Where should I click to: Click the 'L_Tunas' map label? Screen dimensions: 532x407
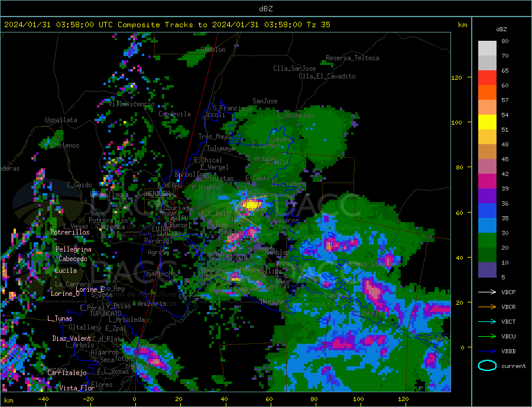60,318
